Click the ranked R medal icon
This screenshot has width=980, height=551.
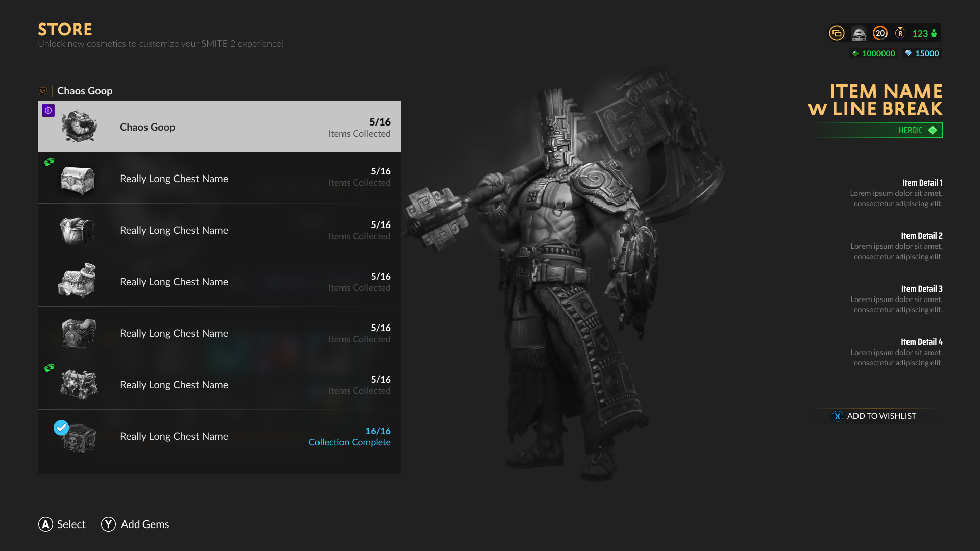point(900,33)
